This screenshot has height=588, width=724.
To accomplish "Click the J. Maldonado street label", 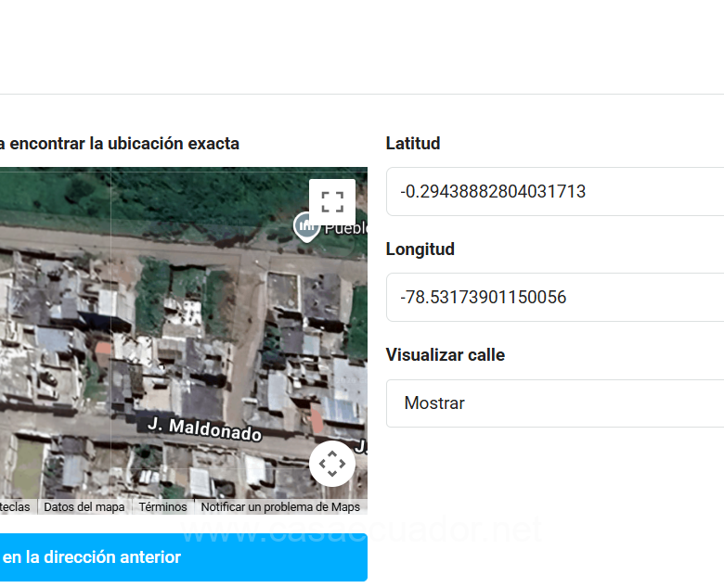I will coord(204,428).
